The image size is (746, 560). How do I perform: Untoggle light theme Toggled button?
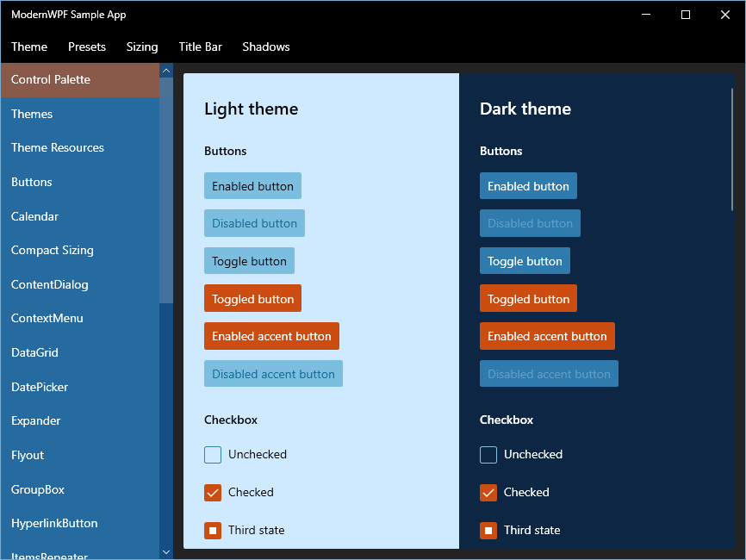tap(252, 298)
